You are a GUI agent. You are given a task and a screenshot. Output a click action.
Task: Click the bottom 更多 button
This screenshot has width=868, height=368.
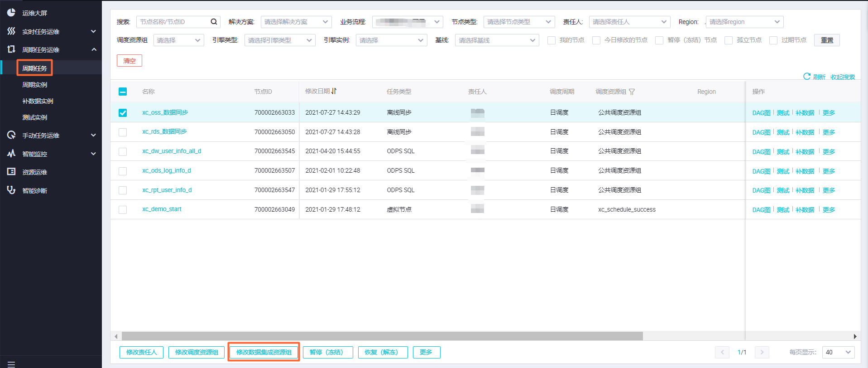pyautogui.click(x=427, y=352)
